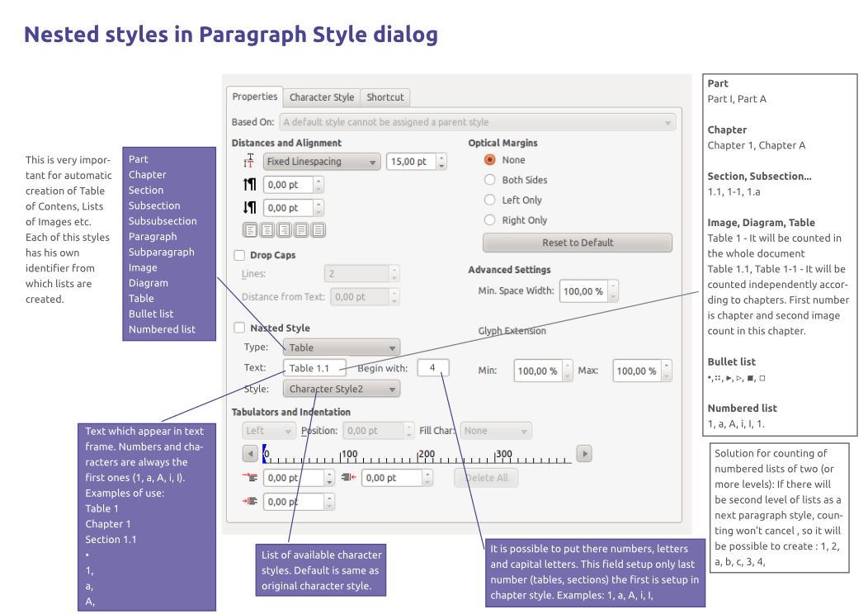Click the Begin with input field
This screenshot has height=614, width=868.
tap(432, 367)
